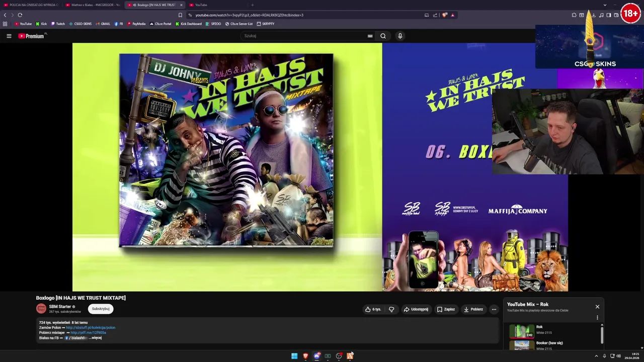Open playlist options three-dot menu in Mix panel
Image resolution: width=644 pixels, height=362 pixels.
pyautogui.click(x=597, y=318)
